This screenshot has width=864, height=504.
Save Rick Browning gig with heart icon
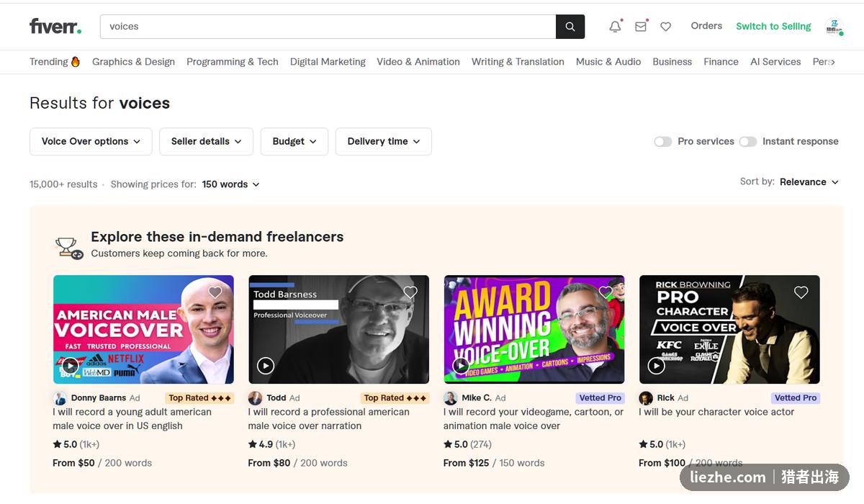[x=801, y=292]
